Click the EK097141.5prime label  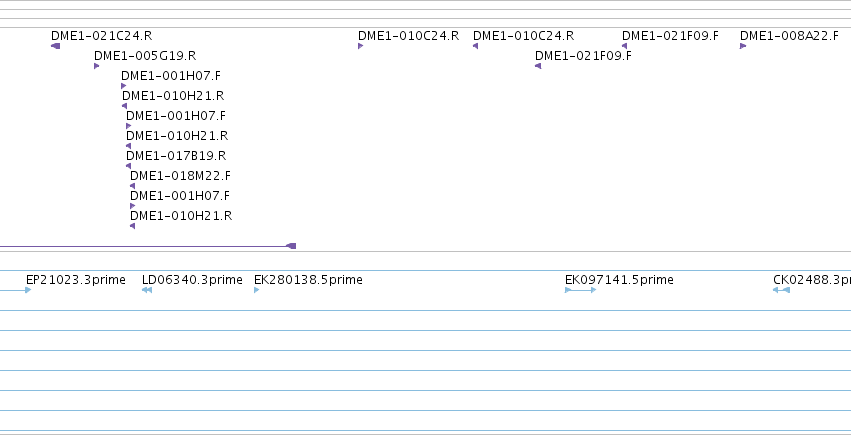[619, 280]
